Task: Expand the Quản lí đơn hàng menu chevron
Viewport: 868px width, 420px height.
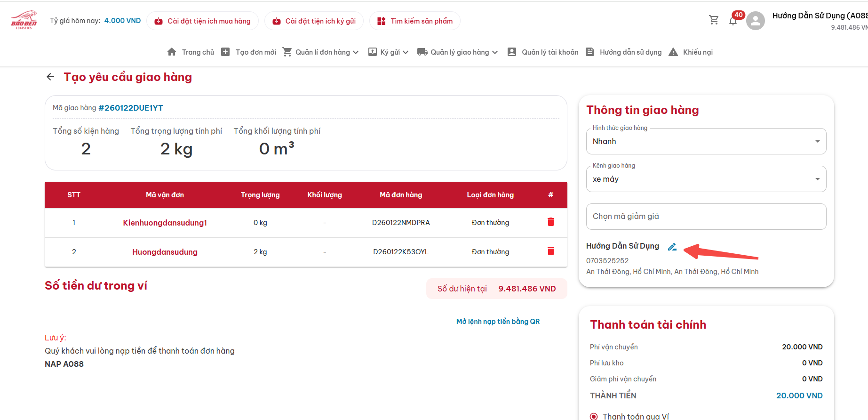Action: [x=356, y=52]
